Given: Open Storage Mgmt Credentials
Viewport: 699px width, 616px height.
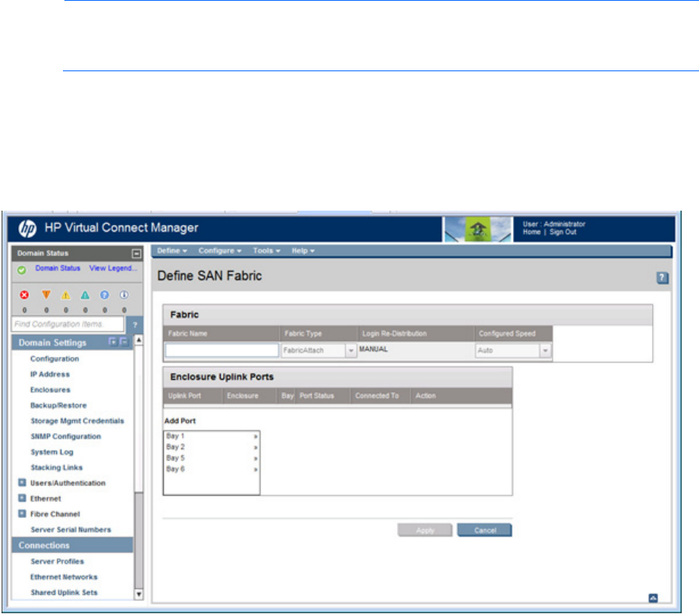Looking at the screenshot, I should pyautogui.click(x=77, y=421).
